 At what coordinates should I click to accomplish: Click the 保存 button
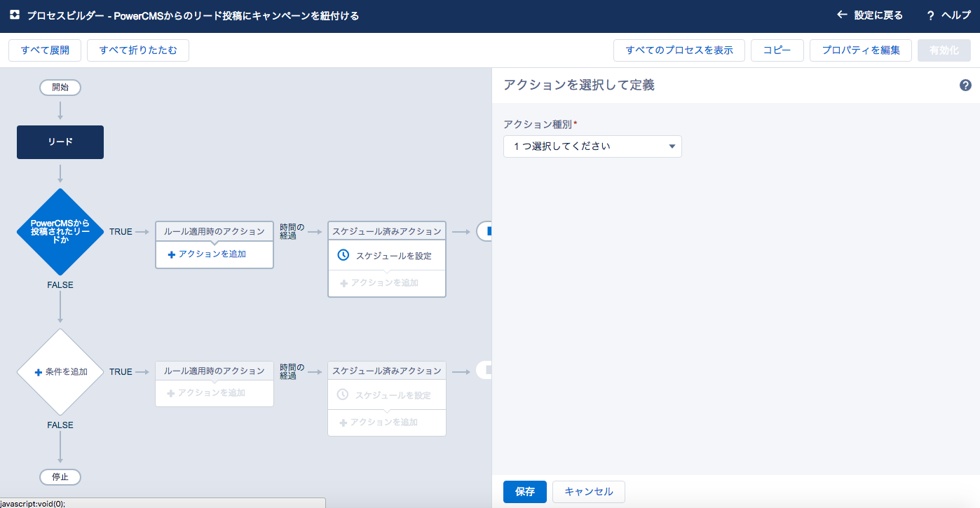[x=524, y=492]
